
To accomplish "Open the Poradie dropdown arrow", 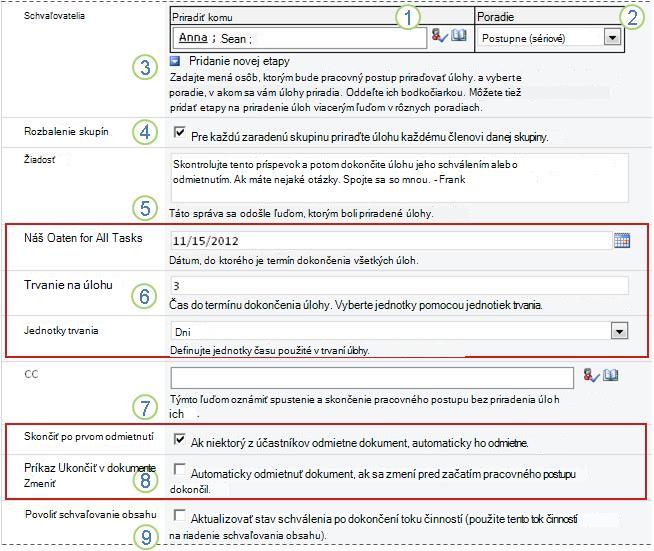I will 612,38.
